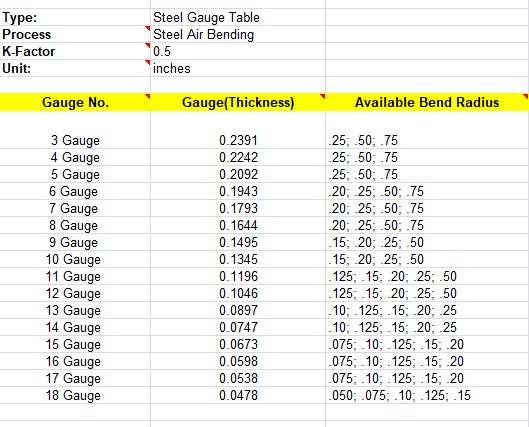Image resolution: width=529 pixels, height=427 pixels.
Task: Click thickness value 0.1644
Action: coord(238,225)
